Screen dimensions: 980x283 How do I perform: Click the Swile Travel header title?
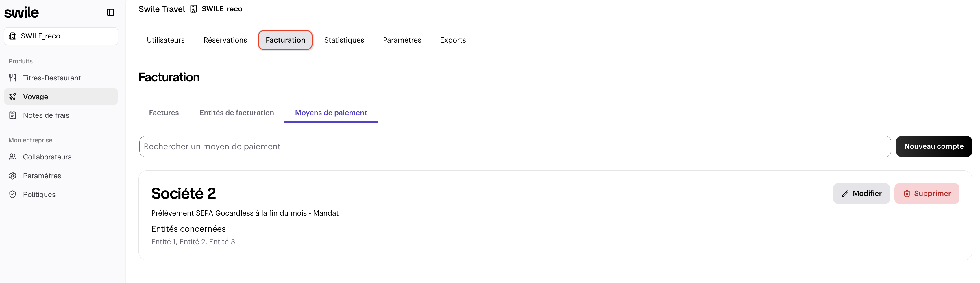click(162, 9)
